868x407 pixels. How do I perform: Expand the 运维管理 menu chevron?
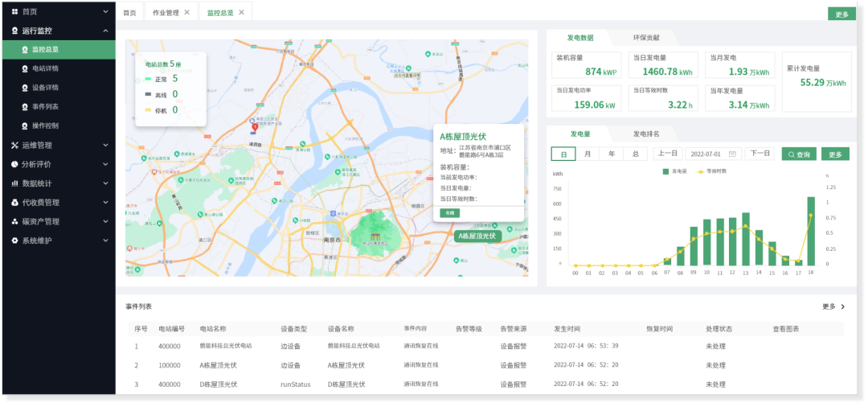[x=106, y=145]
